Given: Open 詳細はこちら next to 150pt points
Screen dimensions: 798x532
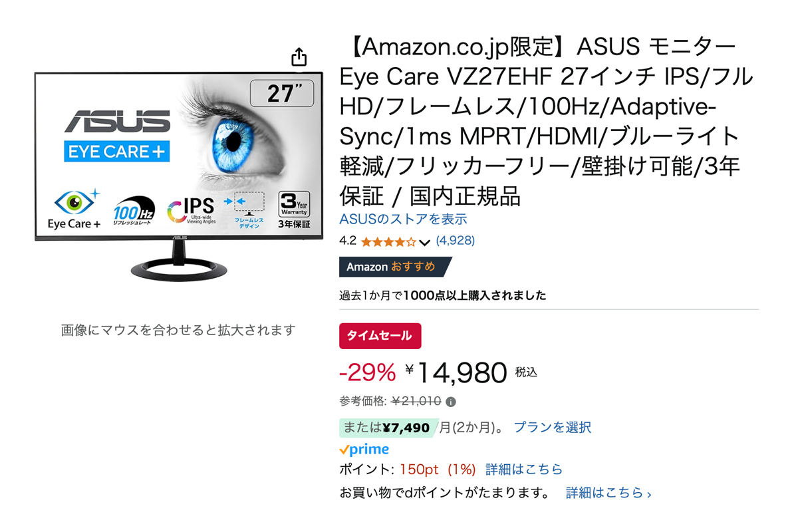Looking at the screenshot, I should (x=524, y=469).
